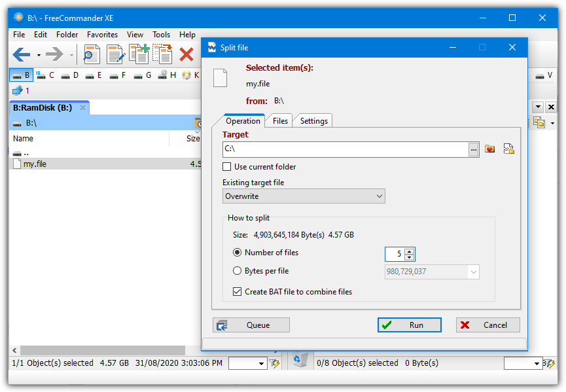Select drive F in the drive bar

tap(118, 75)
